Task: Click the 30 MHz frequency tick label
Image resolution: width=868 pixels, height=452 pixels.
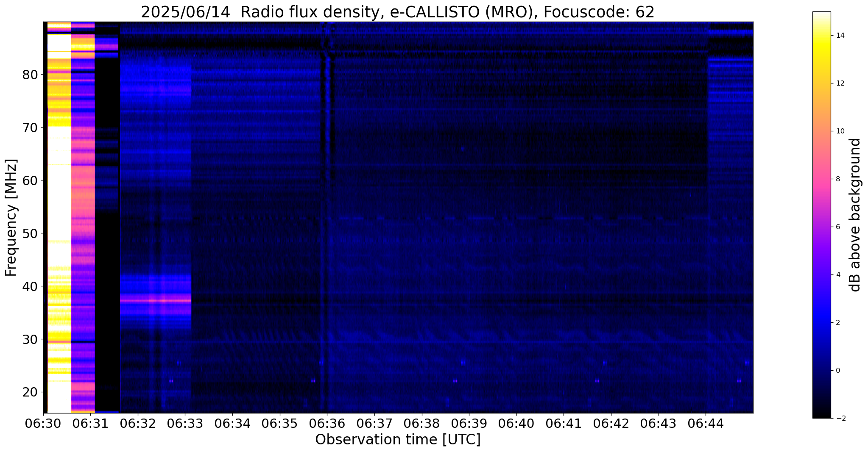Action: pos(30,339)
